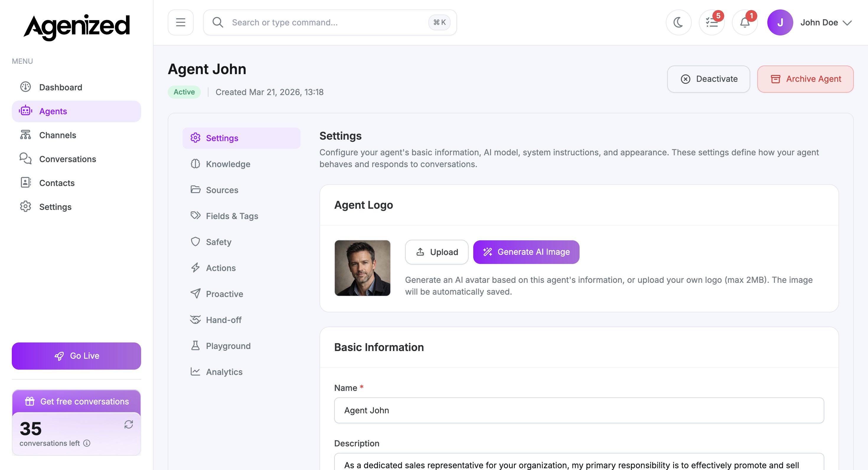The width and height of the screenshot is (868, 470).
Task: Open the Actions tab
Action: [241, 268]
